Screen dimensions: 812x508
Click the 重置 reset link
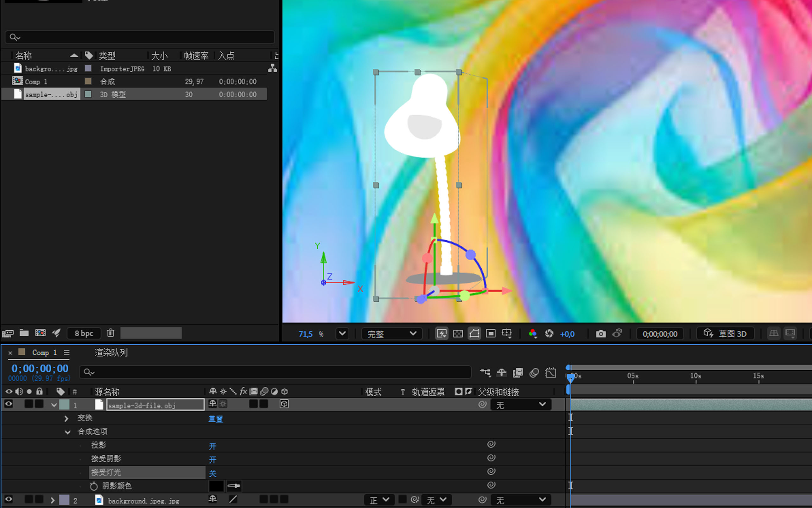[x=215, y=419]
